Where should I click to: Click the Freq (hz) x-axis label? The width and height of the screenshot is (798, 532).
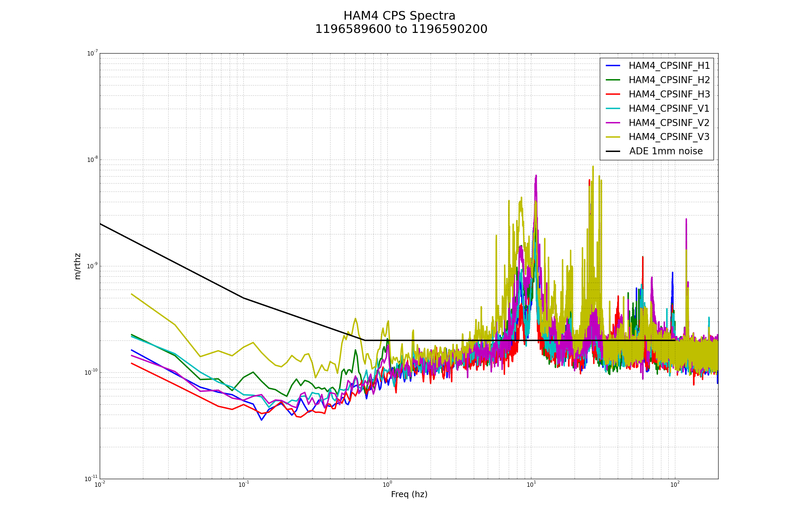(x=409, y=494)
